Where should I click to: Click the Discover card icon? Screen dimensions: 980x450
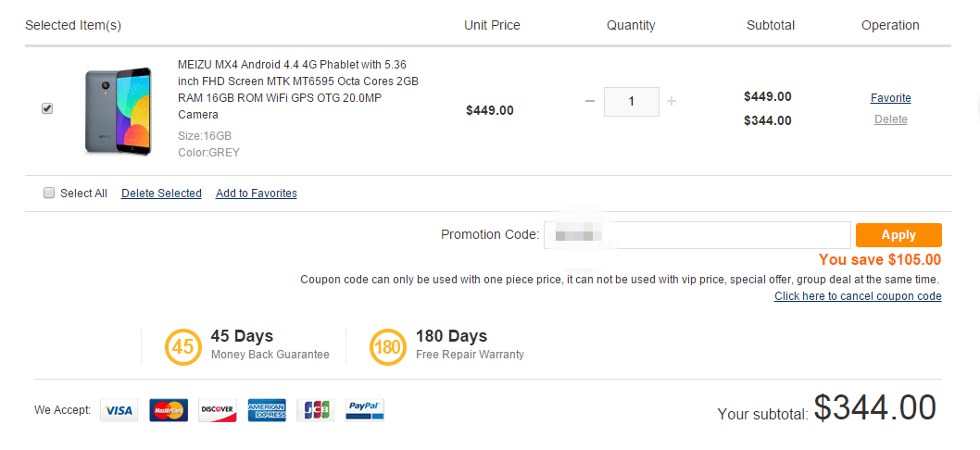pyautogui.click(x=218, y=410)
